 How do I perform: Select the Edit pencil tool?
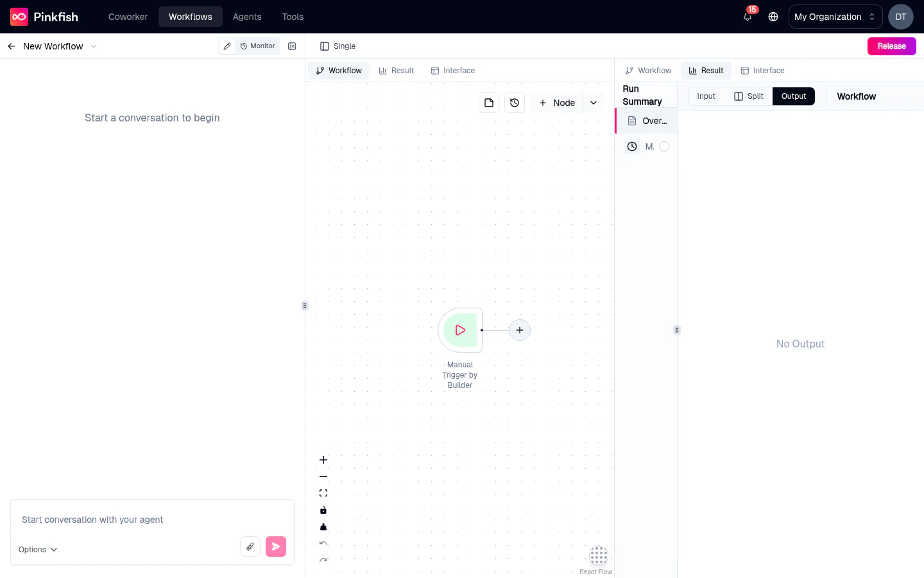tap(227, 46)
